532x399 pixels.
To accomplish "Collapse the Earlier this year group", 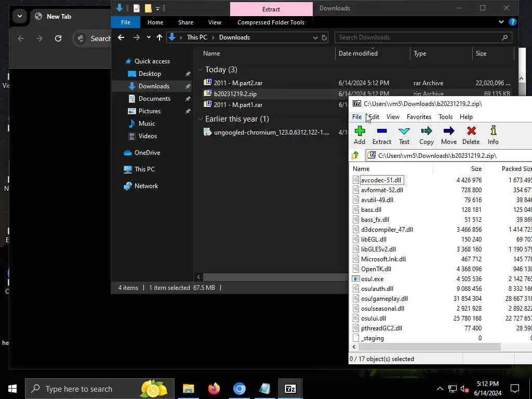I will (x=200, y=119).
